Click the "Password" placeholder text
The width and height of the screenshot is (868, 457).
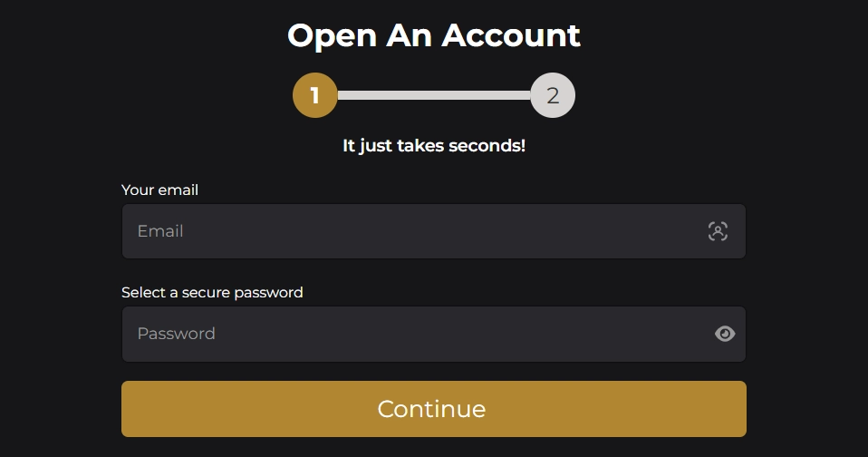pyautogui.click(x=176, y=334)
